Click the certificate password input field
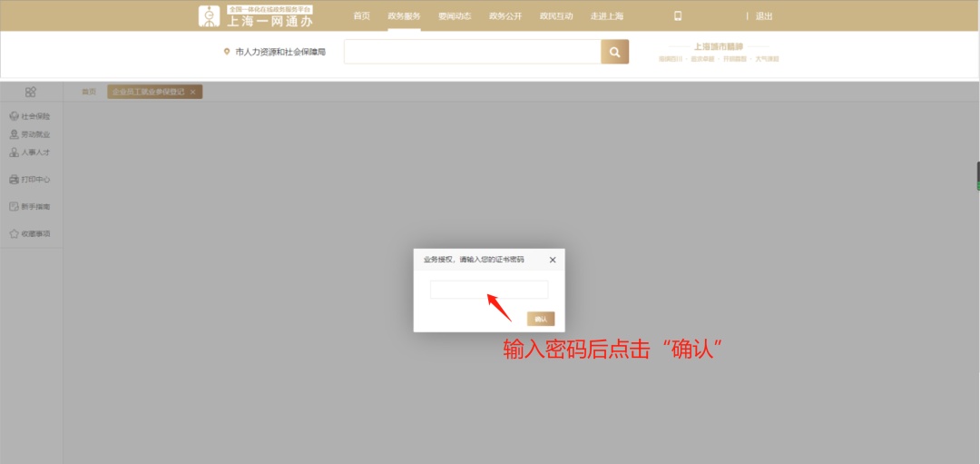This screenshot has width=980, height=464. [489, 290]
